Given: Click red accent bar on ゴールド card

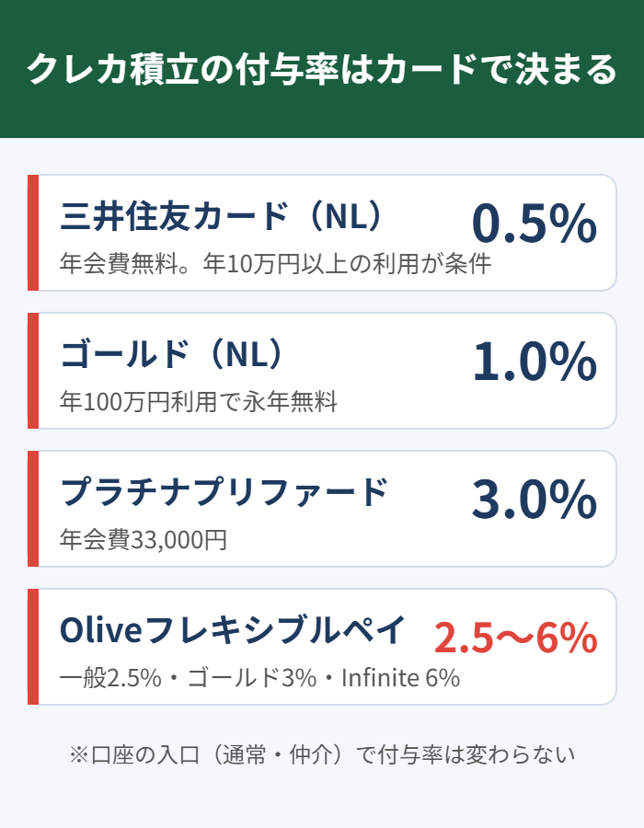Looking at the screenshot, I should click(33, 371).
